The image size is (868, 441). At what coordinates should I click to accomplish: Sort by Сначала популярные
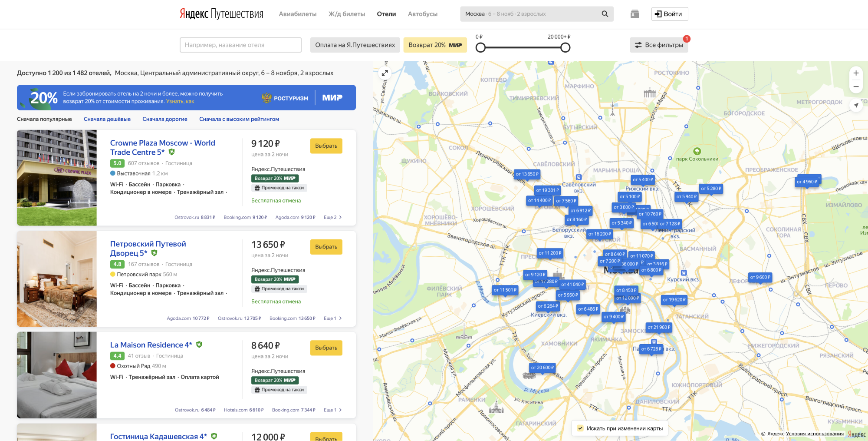[44, 119]
